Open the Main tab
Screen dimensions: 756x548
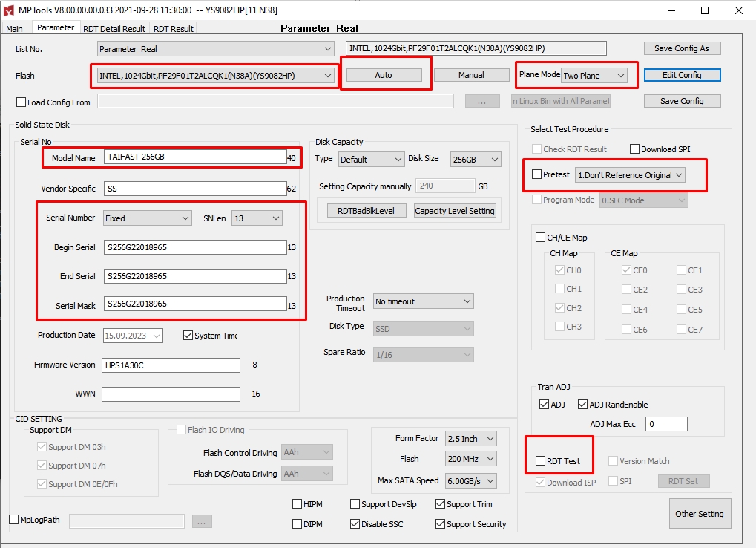coord(15,29)
